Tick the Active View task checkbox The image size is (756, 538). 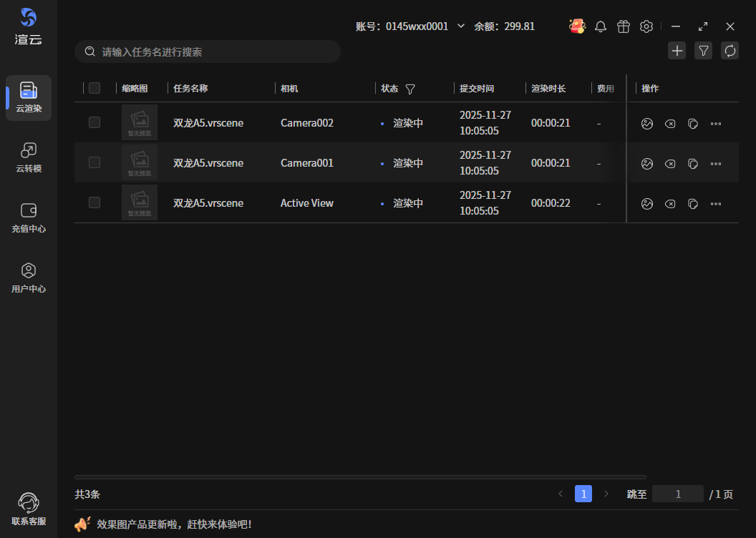(x=94, y=203)
